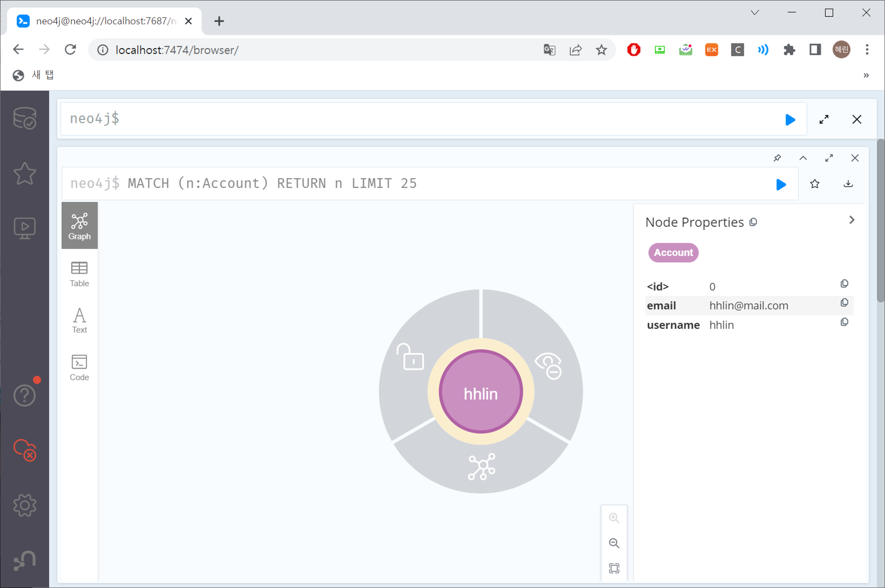Collapse the Node Properties panel
885x588 pixels.
pos(852,220)
